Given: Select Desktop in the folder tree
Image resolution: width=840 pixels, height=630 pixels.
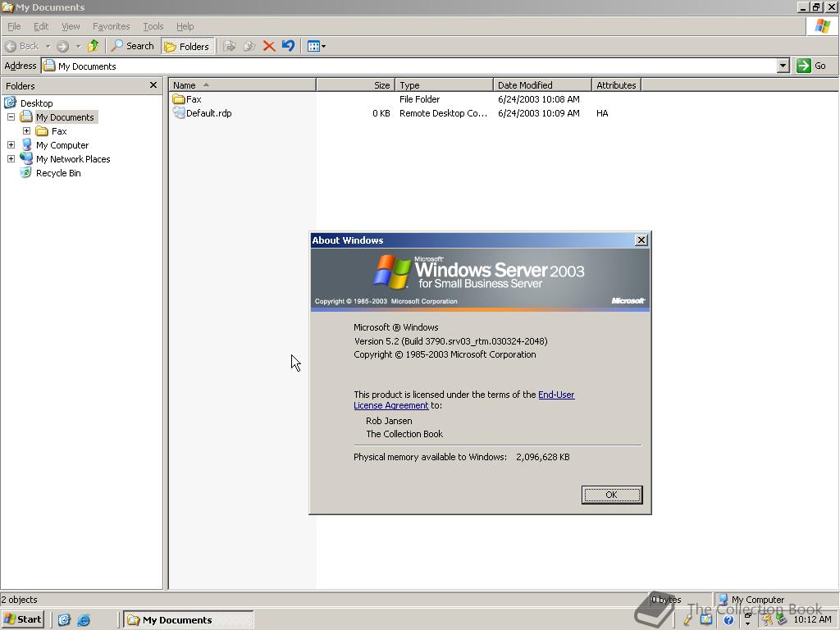Looking at the screenshot, I should (x=36, y=103).
